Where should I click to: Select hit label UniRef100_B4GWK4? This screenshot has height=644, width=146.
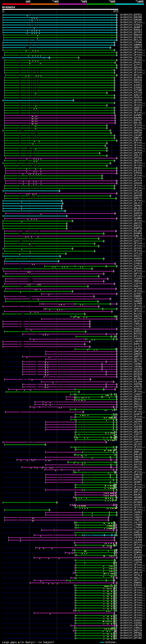131,233
